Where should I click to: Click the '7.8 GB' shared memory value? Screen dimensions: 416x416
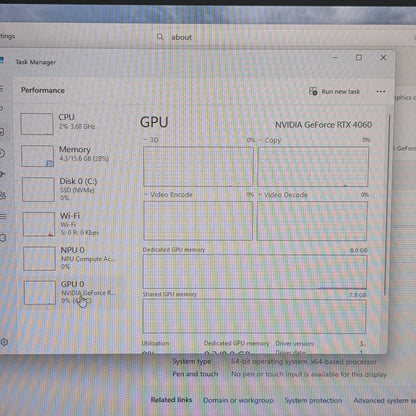click(358, 295)
